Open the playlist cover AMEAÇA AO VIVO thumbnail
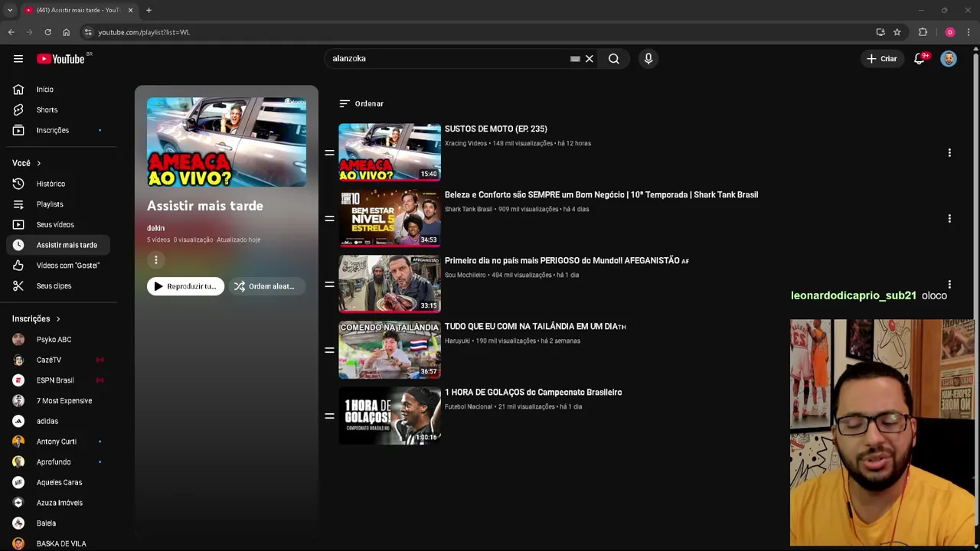The image size is (980, 551). 227,142
